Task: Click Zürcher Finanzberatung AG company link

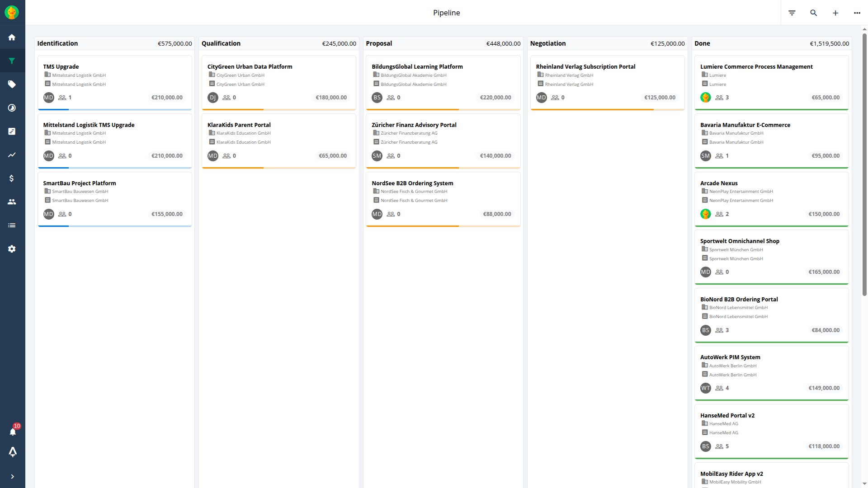Action: (409, 133)
